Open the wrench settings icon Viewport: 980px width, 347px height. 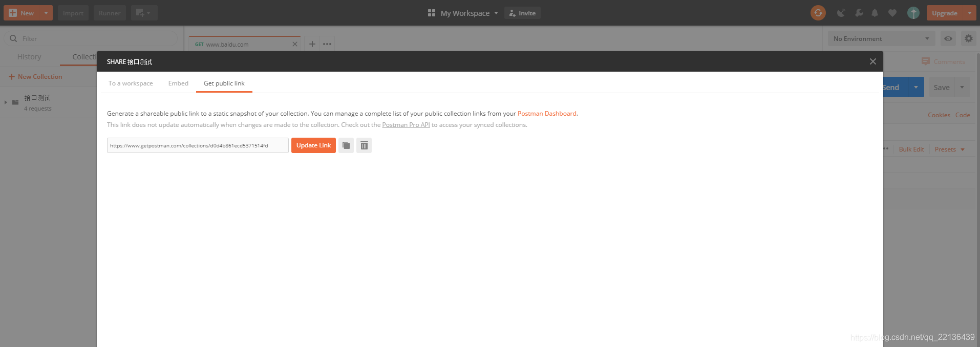pos(859,13)
